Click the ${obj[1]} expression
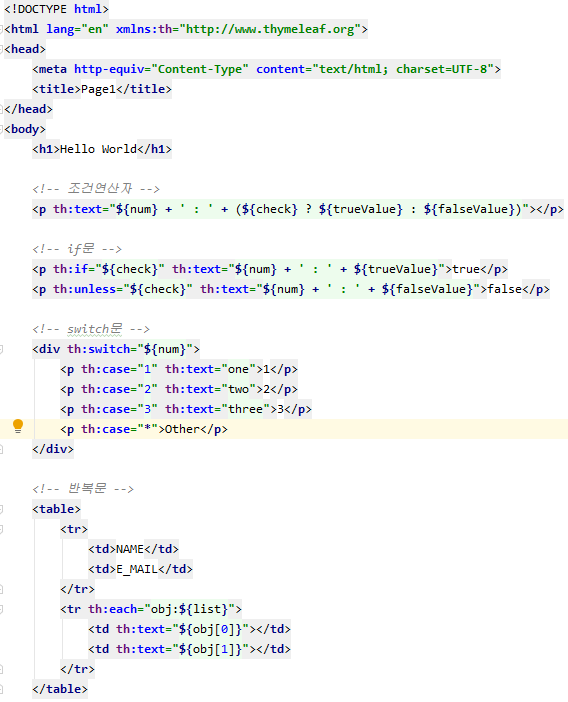Screen dimensions: 568x702 [210, 649]
